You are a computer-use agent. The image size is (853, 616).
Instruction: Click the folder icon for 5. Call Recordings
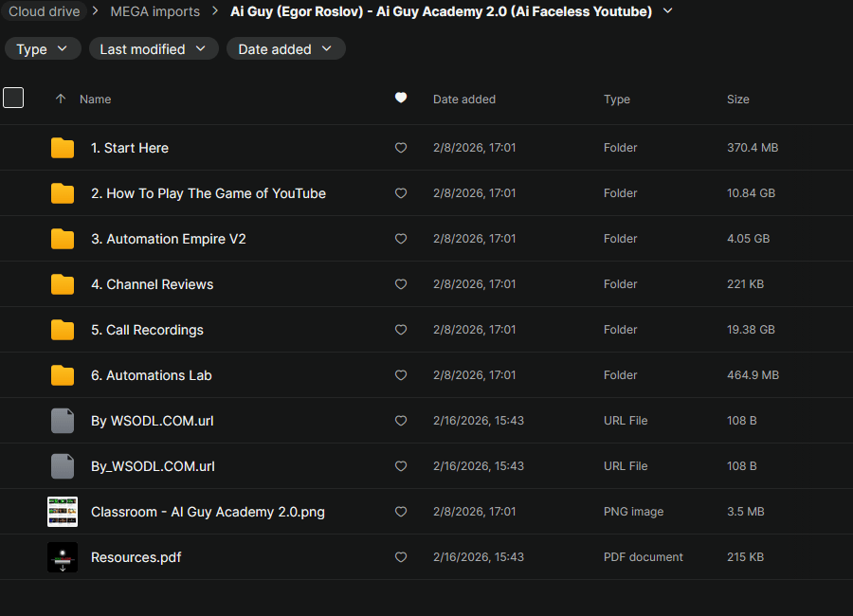click(63, 330)
